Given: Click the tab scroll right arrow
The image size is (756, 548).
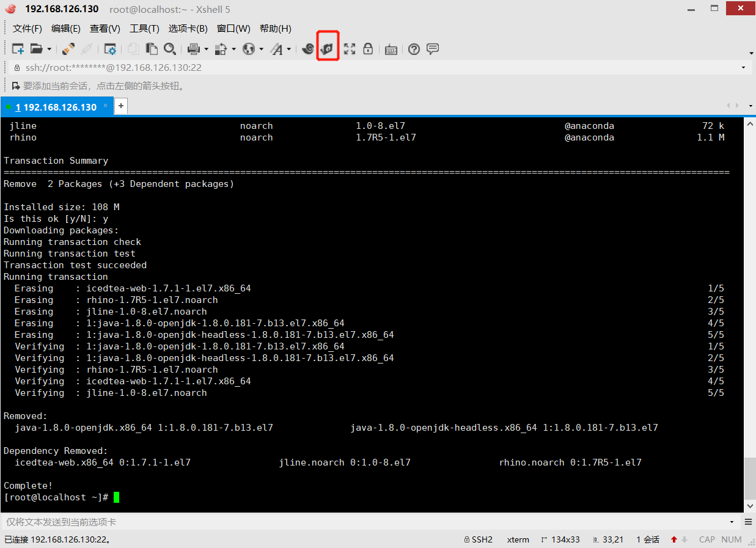Looking at the screenshot, I should point(736,106).
